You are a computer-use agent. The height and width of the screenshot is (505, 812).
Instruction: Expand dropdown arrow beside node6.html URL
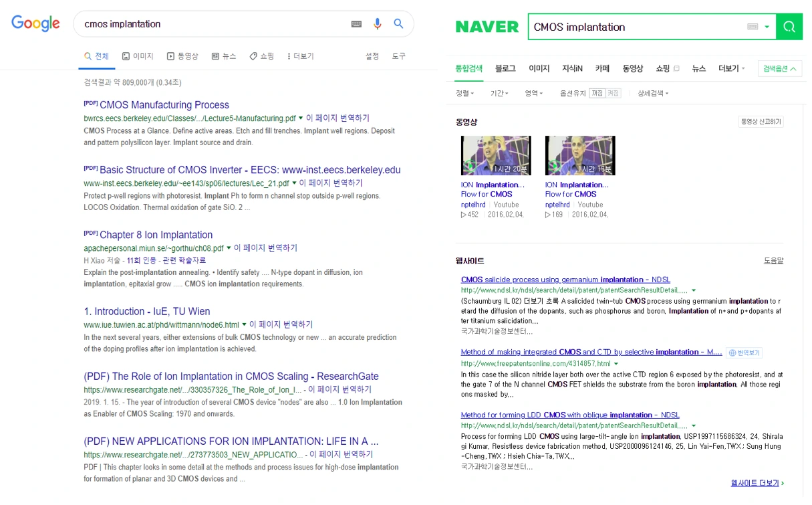pyautogui.click(x=244, y=324)
